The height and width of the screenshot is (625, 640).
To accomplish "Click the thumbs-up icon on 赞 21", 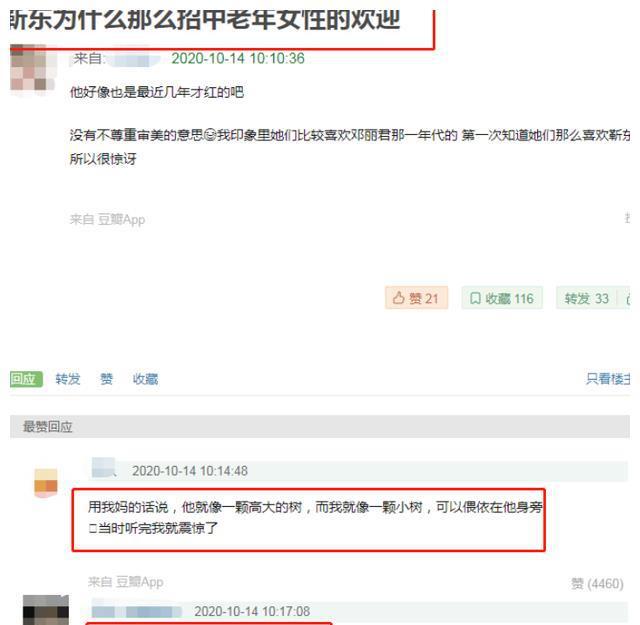I will pyautogui.click(x=398, y=298).
